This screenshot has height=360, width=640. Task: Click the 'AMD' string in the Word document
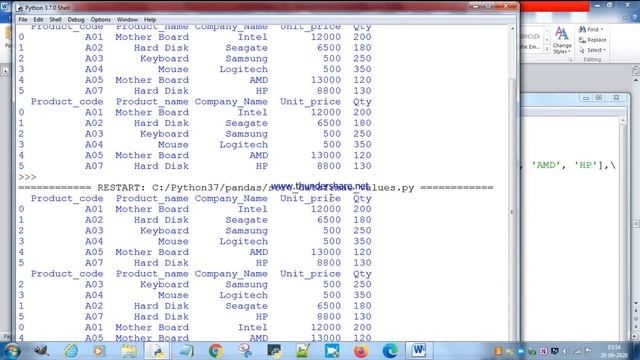click(x=546, y=165)
